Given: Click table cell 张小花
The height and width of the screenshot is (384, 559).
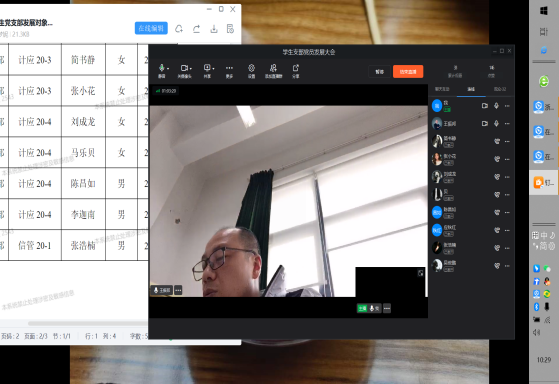Looking at the screenshot, I should pyautogui.click(x=83, y=91).
